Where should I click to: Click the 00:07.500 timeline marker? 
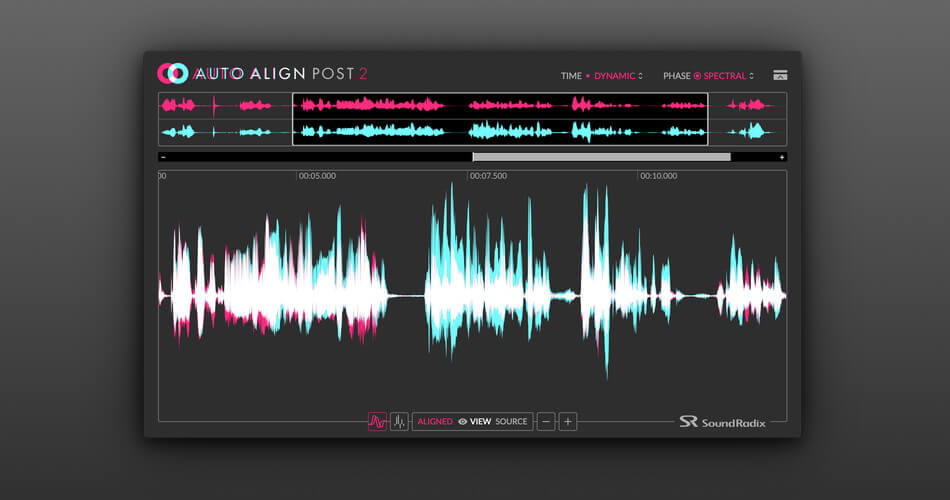(488, 176)
